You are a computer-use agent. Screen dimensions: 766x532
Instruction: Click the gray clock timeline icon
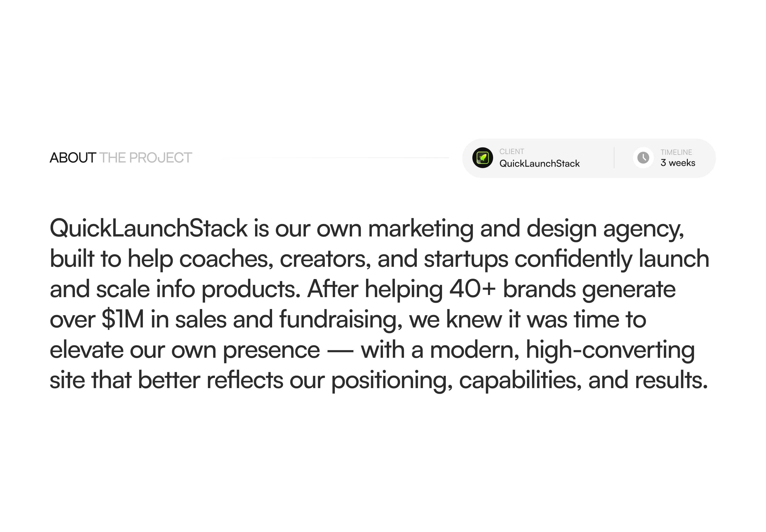pos(643,158)
